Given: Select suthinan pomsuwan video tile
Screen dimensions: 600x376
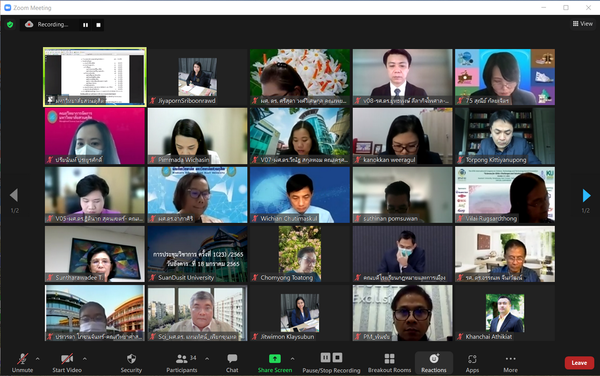Looking at the screenshot, I should click(x=403, y=195).
